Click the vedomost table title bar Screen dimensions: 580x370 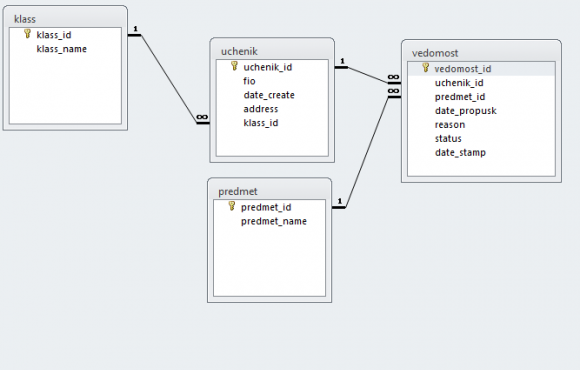[481, 53]
